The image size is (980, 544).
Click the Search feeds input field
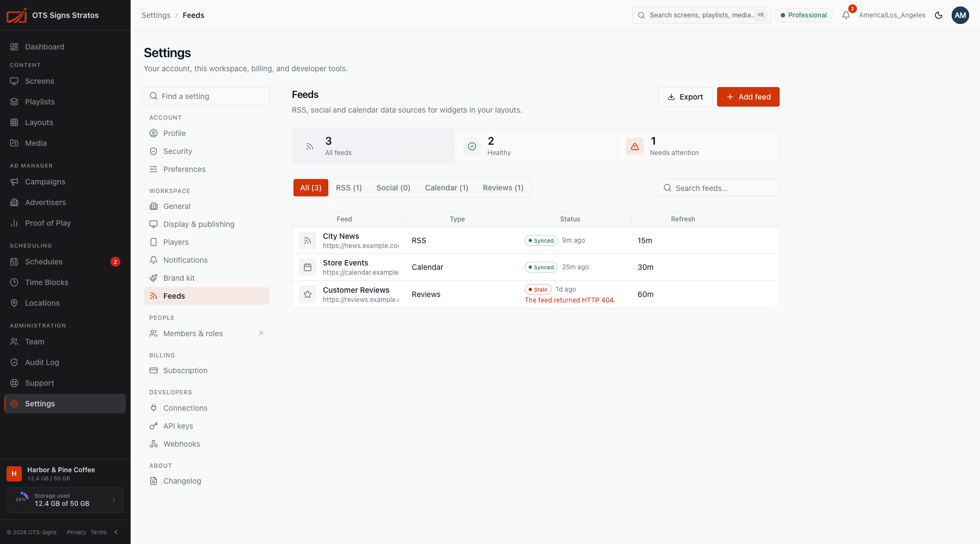point(719,188)
